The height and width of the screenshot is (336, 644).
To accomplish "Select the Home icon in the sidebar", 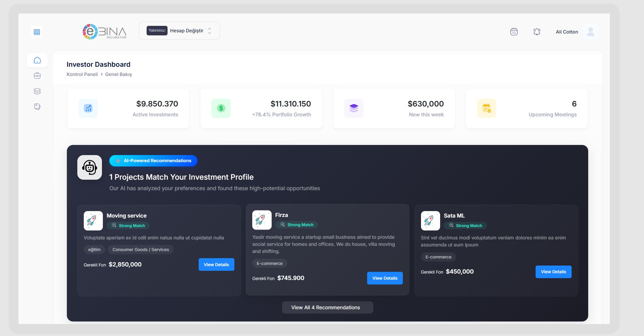I will coord(37,60).
